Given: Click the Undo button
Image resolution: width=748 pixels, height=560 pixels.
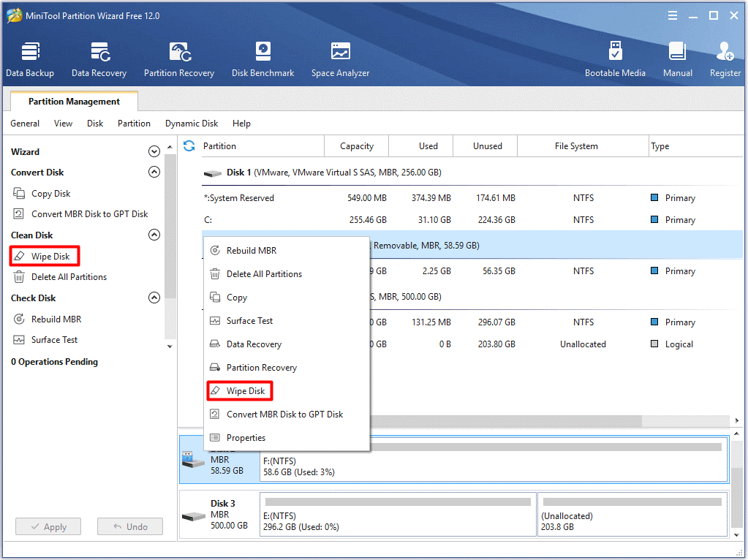Looking at the screenshot, I should pos(130,526).
